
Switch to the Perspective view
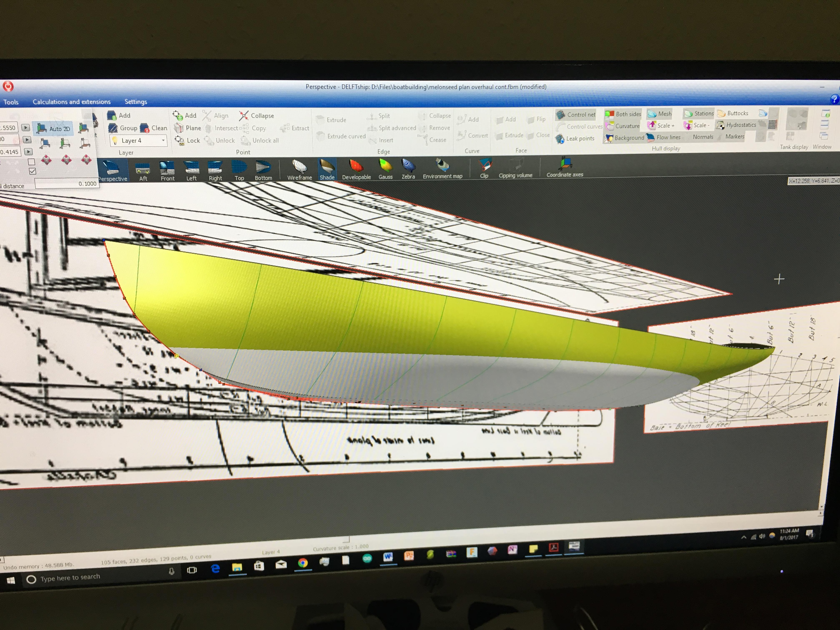(x=112, y=171)
